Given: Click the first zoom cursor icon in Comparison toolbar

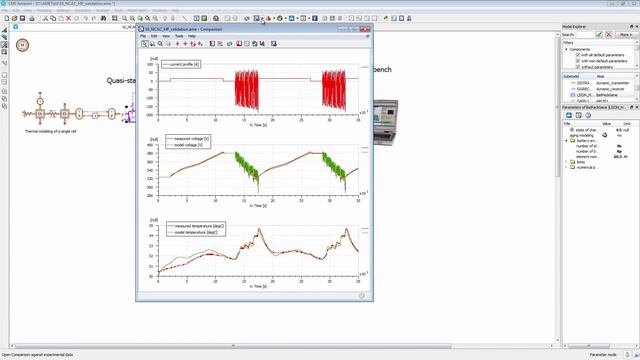Looking at the screenshot, I should (144, 44).
